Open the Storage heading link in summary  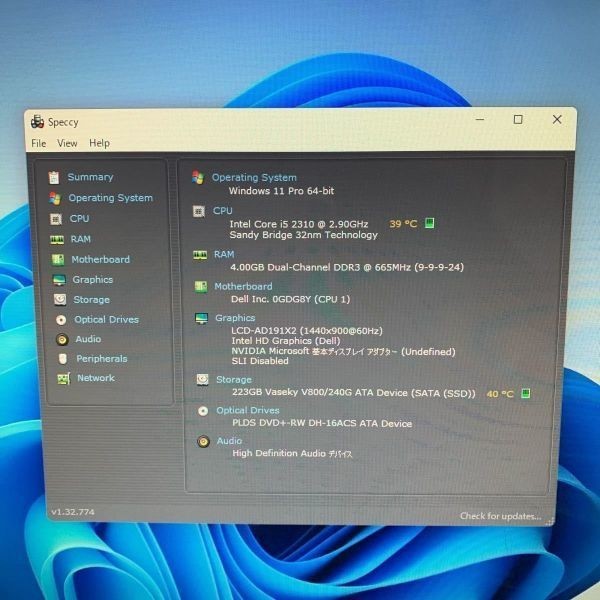[x=234, y=380]
